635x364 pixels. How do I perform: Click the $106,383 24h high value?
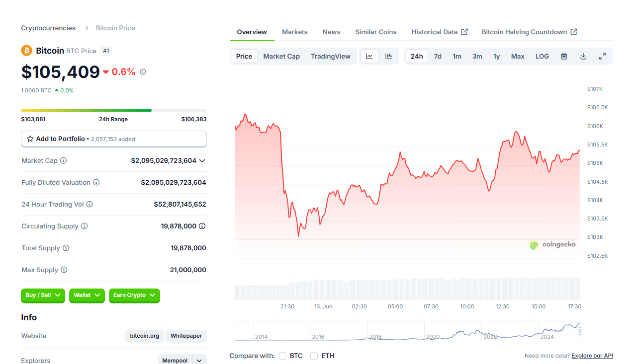point(194,119)
